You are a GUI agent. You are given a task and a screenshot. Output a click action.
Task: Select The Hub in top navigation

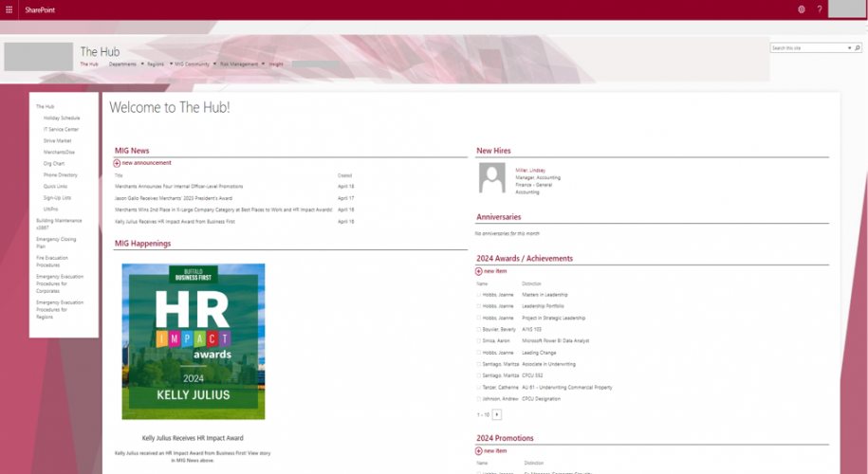click(x=89, y=64)
